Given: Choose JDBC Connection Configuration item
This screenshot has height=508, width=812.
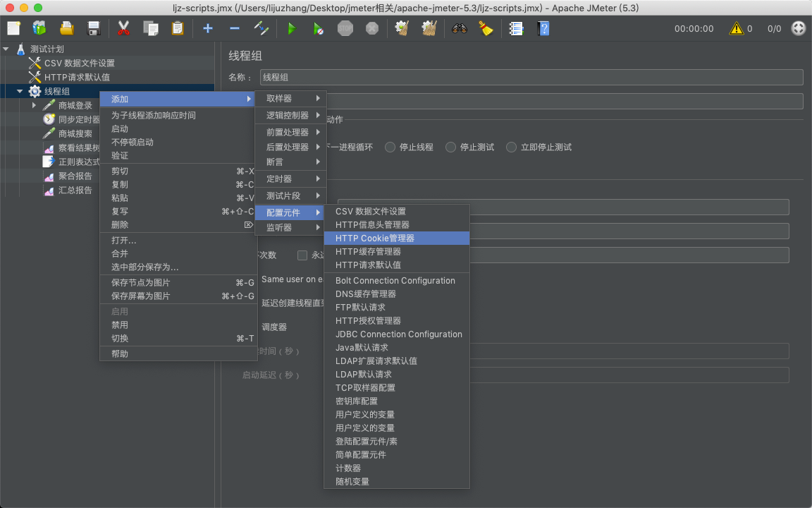Looking at the screenshot, I should [x=397, y=334].
